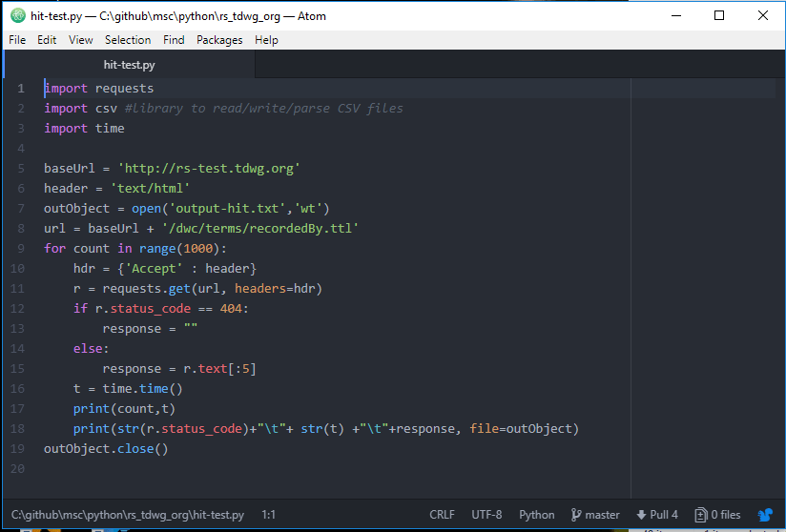The width and height of the screenshot is (786, 532).
Task: Click the string 'text/html'
Action: 151,189
